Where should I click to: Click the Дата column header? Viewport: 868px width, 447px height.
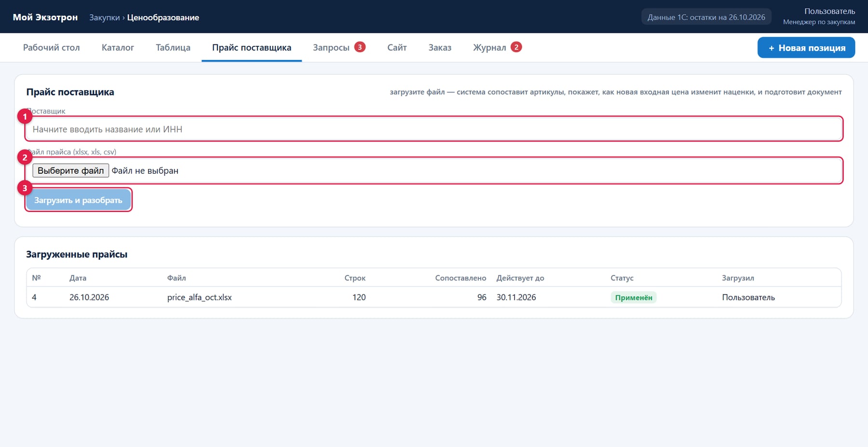[x=78, y=278]
